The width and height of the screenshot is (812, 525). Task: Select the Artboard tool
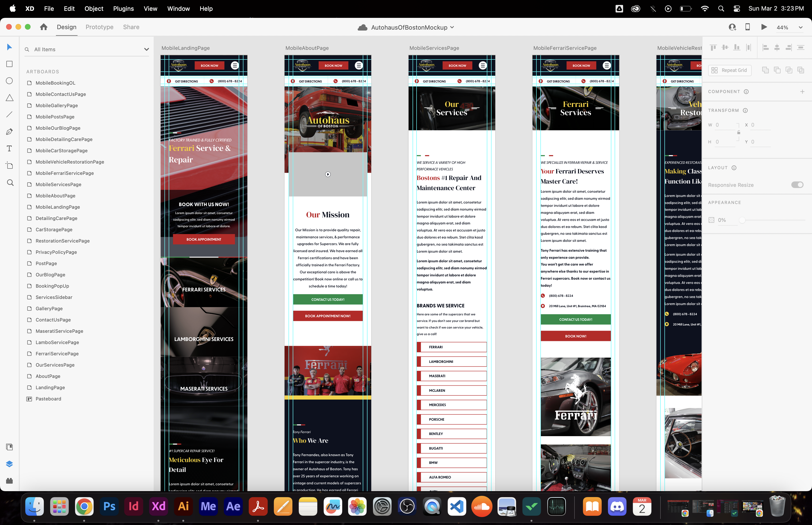point(10,166)
